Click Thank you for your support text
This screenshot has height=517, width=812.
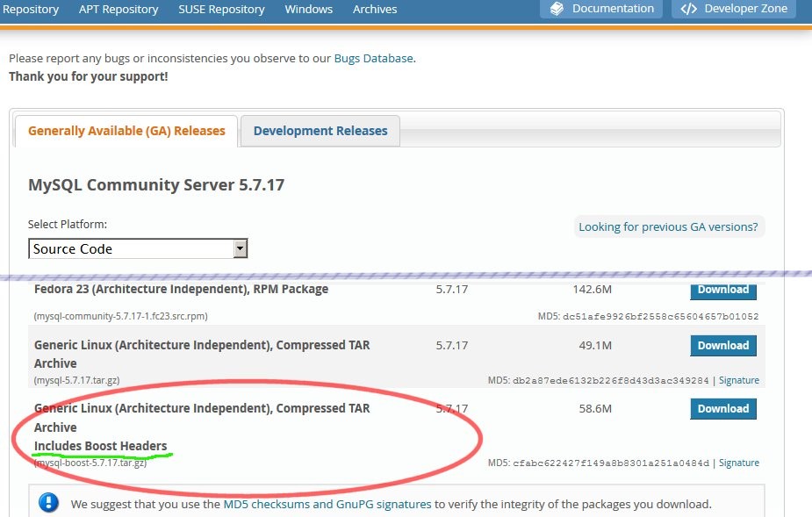89,76
